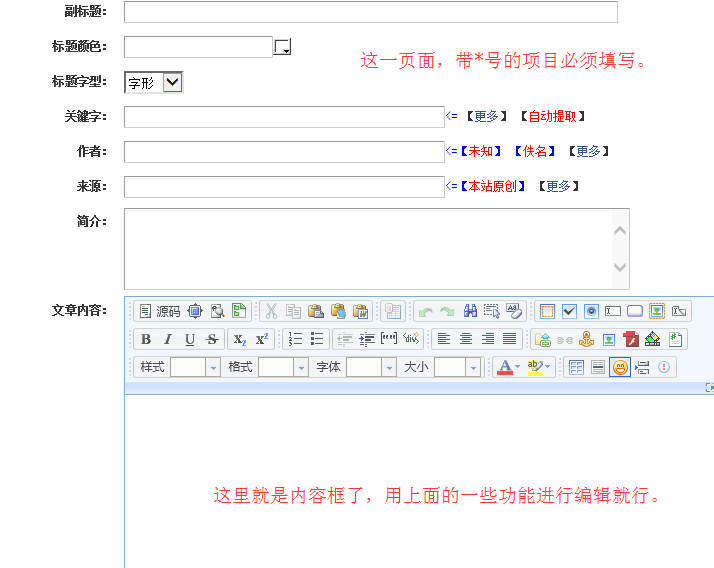Image resolution: width=714 pixels, height=568 pixels.
Task: Insert a checkbox form element
Action: coord(569,311)
